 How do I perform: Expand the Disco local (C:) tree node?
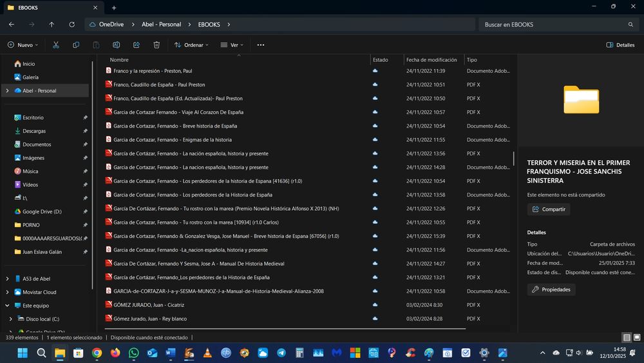tap(11, 319)
